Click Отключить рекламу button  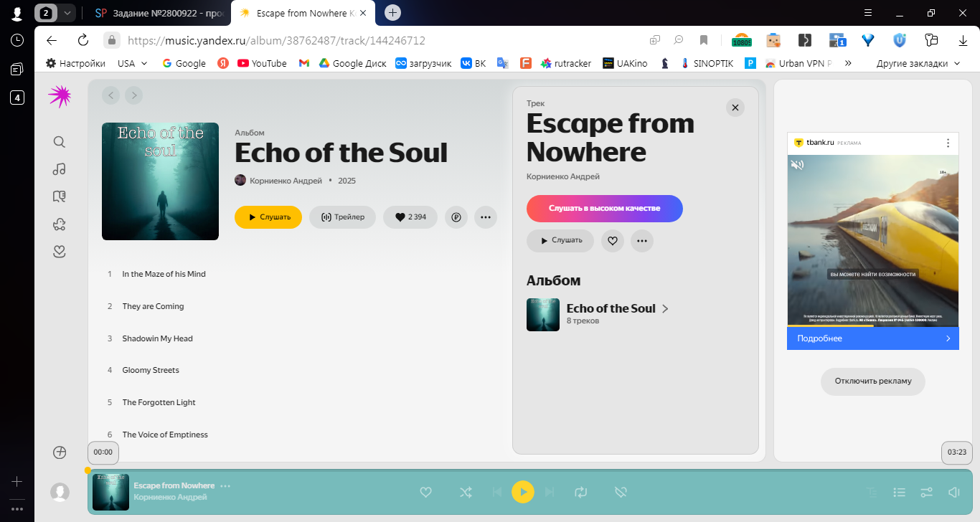873,381
